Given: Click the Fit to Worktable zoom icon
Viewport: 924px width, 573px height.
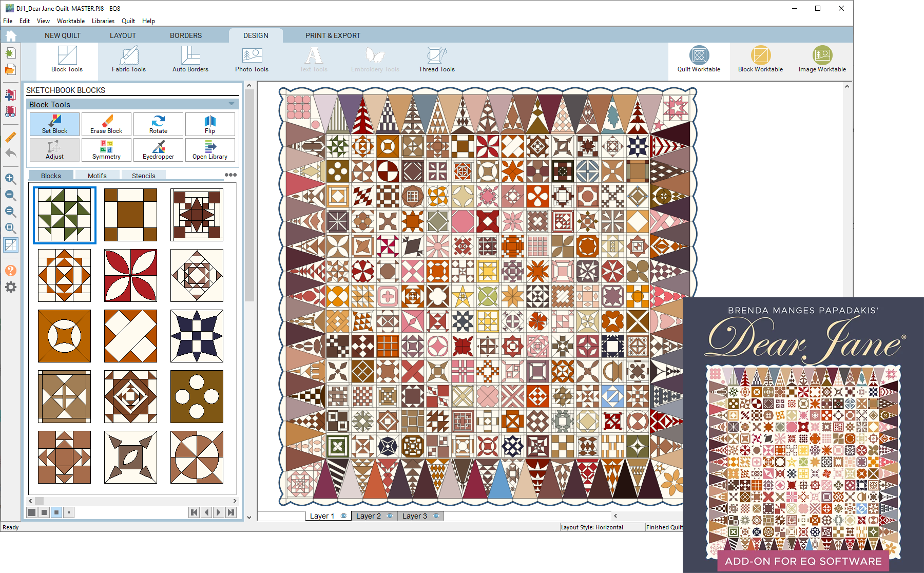Looking at the screenshot, I should click(10, 228).
